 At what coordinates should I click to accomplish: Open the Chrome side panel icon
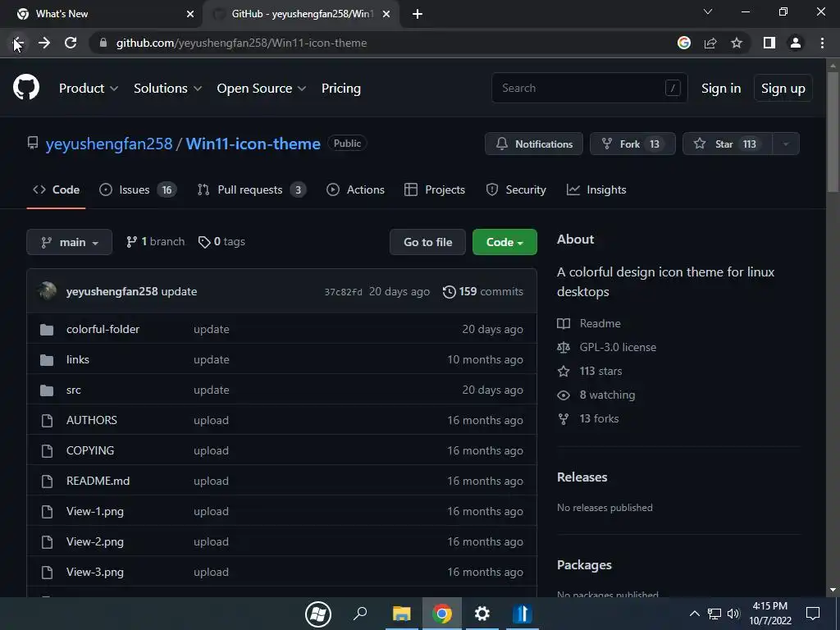[769, 43]
